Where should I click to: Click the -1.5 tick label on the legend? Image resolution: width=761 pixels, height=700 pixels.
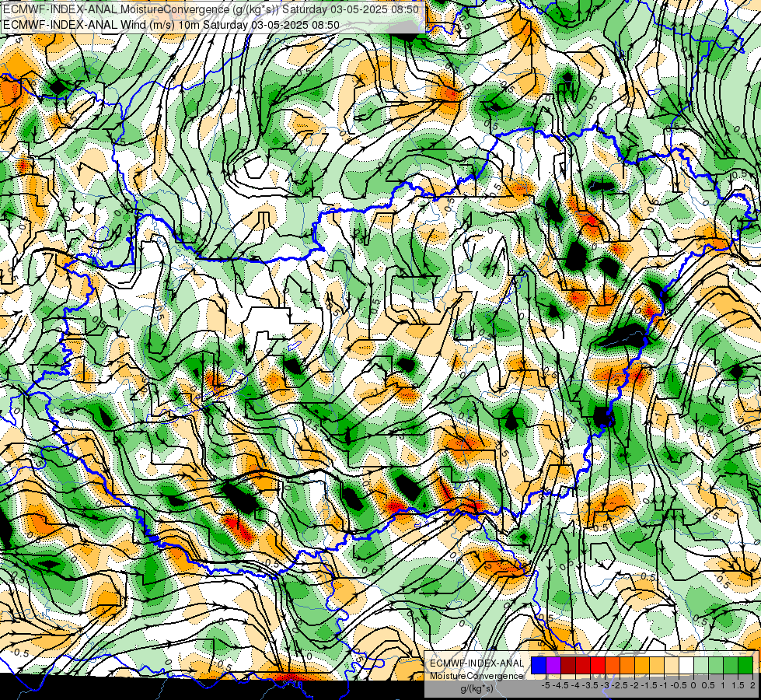pyautogui.click(x=649, y=685)
